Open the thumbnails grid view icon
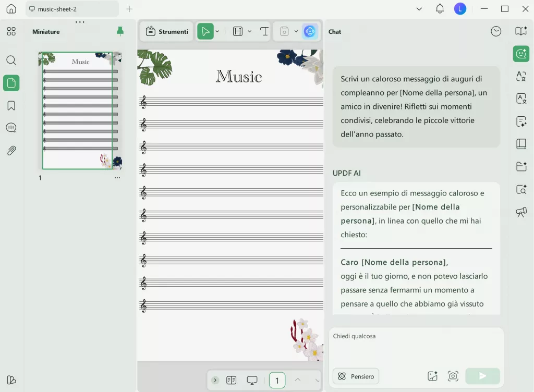Viewport: 534px width, 392px height. click(11, 31)
